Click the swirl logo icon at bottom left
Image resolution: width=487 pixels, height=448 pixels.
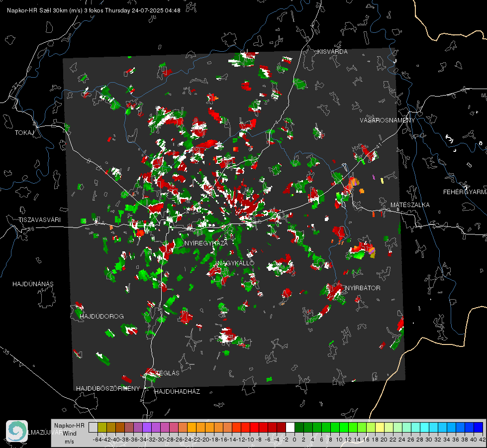(17, 431)
